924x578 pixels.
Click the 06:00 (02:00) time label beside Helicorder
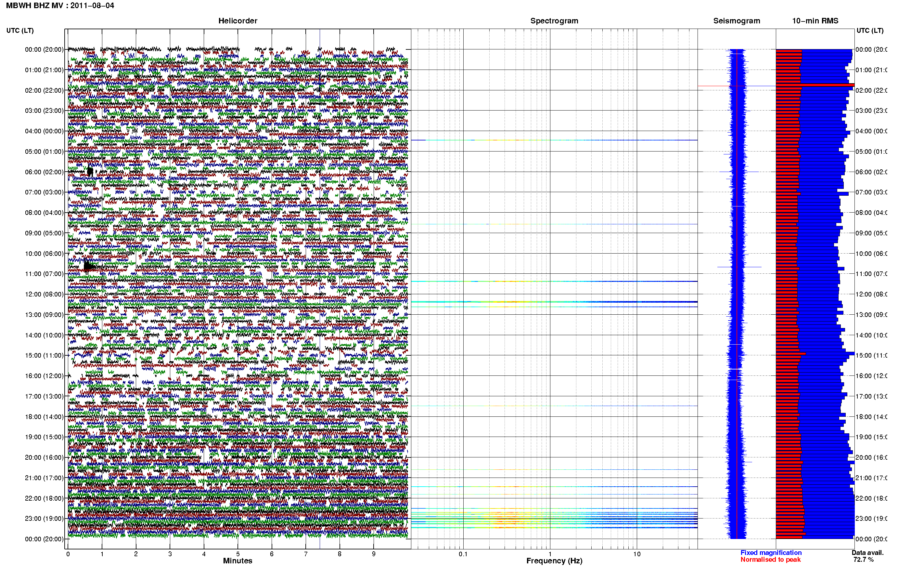(44, 172)
